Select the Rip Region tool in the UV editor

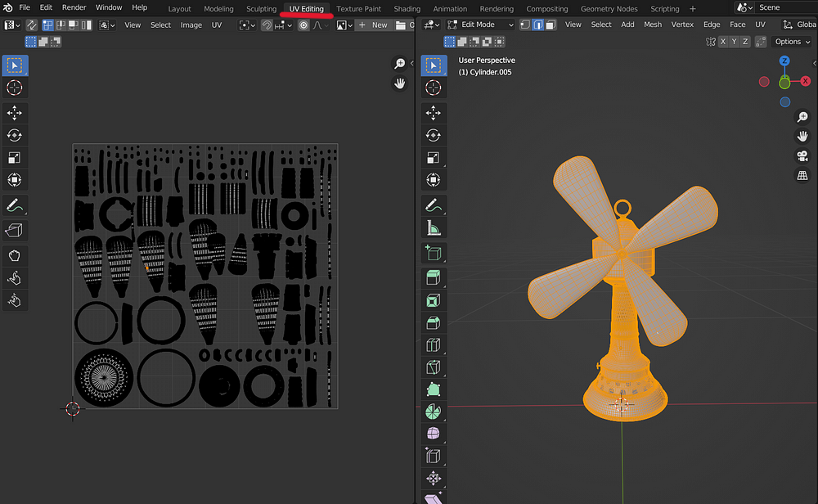(x=15, y=230)
